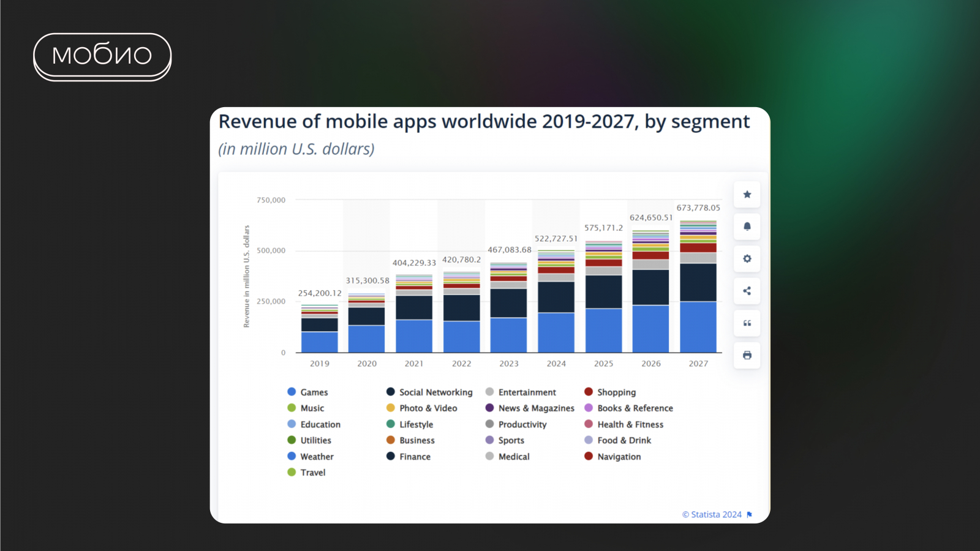This screenshot has width=980, height=551.
Task: Toggle the Games legend series
Action: 314,392
